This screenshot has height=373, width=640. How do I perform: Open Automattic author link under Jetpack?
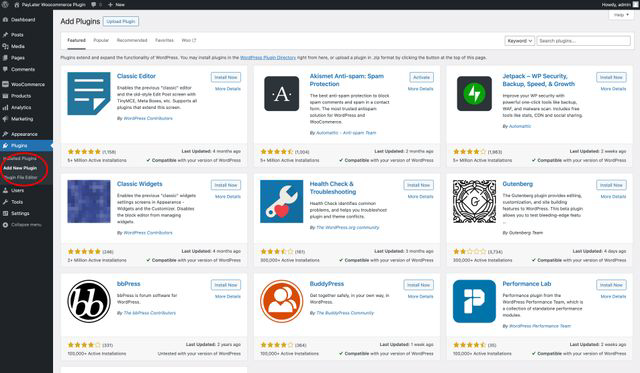point(520,126)
